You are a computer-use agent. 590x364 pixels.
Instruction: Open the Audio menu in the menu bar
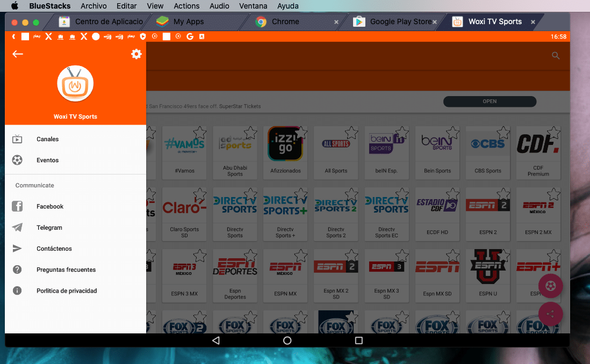[x=219, y=6]
